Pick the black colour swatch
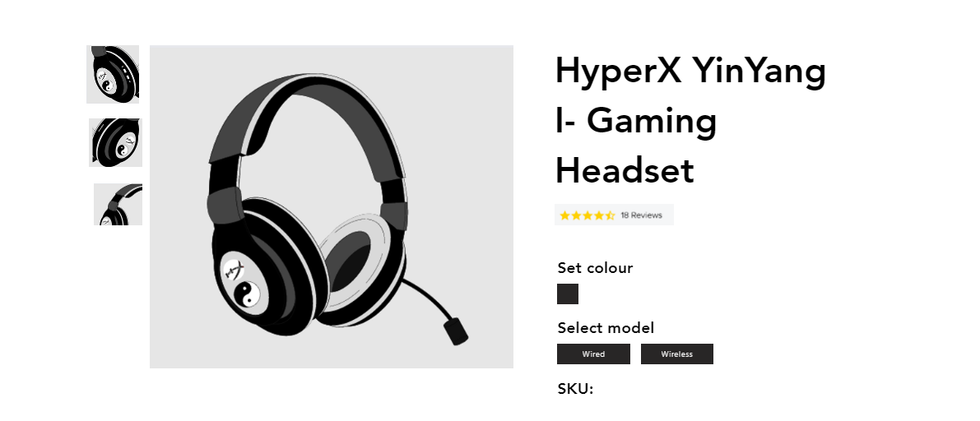Screen dimensions: 980x421 coord(568,294)
